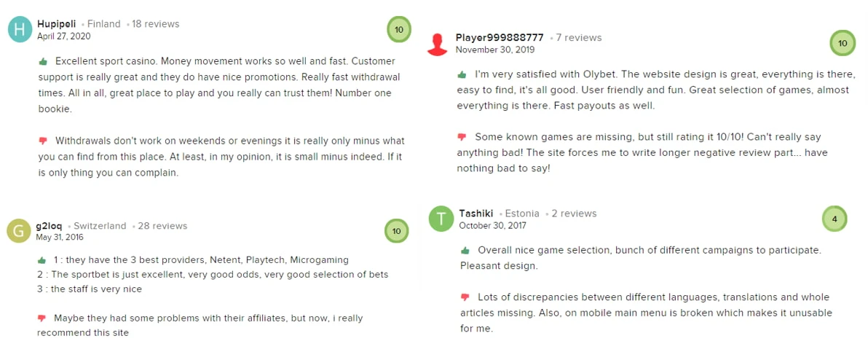Click Tashiki's rating 4 badge
The width and height of the screenshot is (868, 360).
click(835, 219)
